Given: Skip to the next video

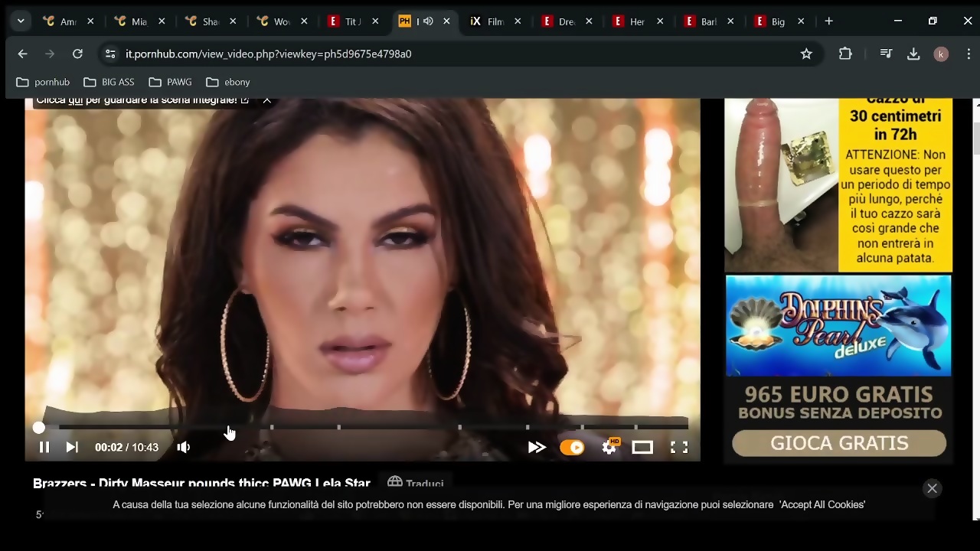Looking at the screenshot, I should (x=72, y=448).
